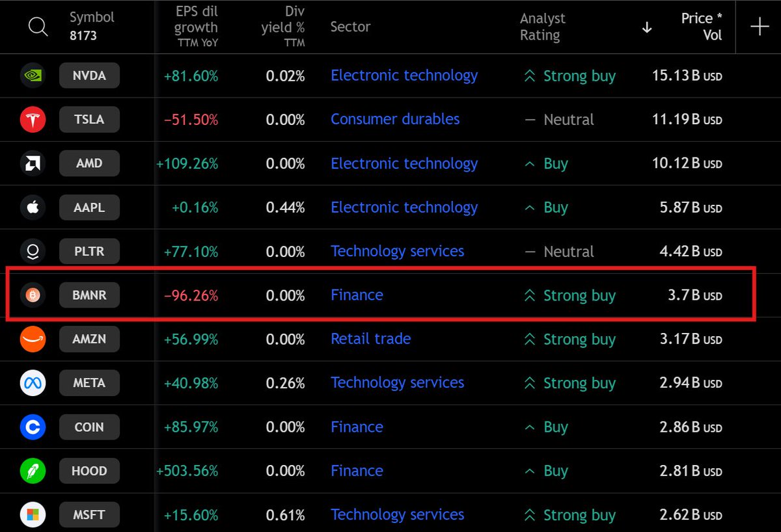Sort by Div yield % column header
The width and height of the screenshot is (781, 532).
[x=282, y=27]
